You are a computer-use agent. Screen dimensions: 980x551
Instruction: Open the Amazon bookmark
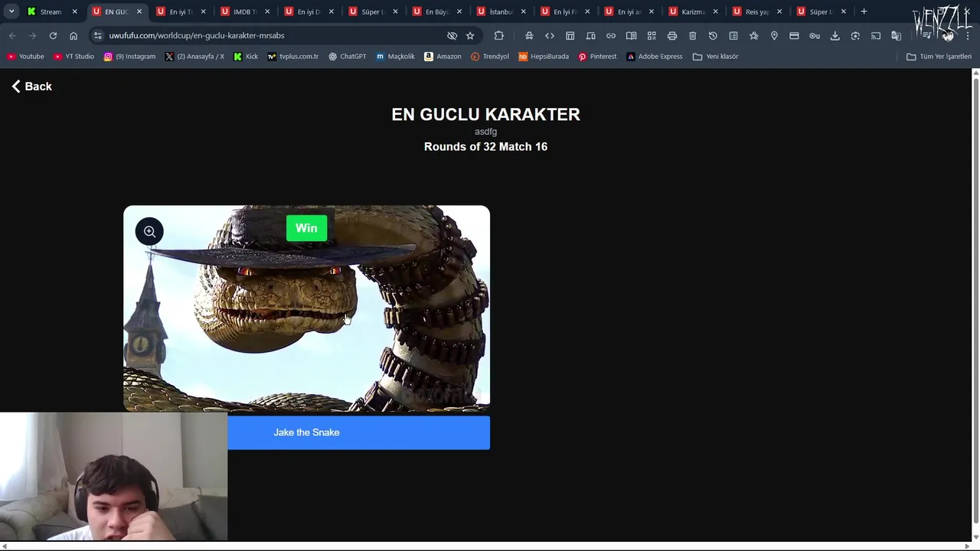pyautogui.click(x=443, y=56)
